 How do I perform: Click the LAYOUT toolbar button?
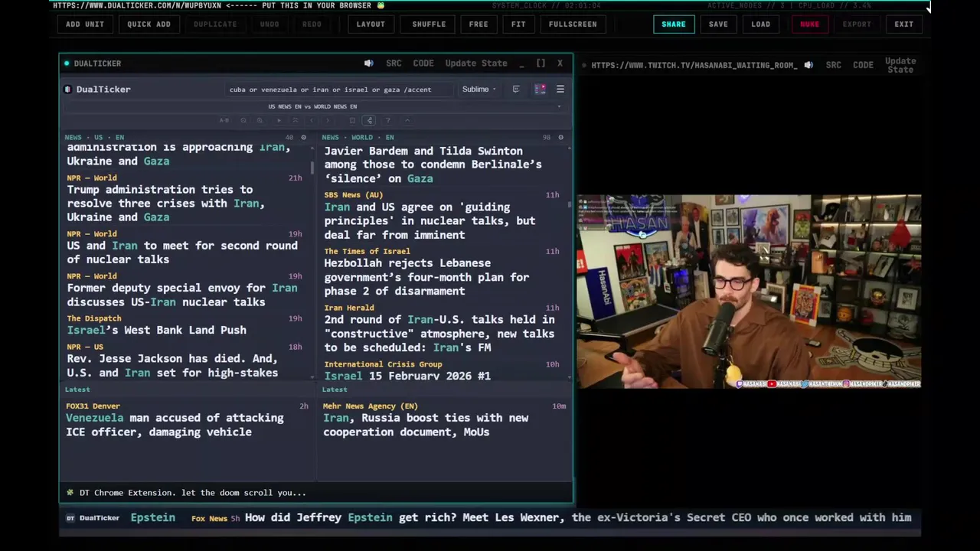[371, 24]
